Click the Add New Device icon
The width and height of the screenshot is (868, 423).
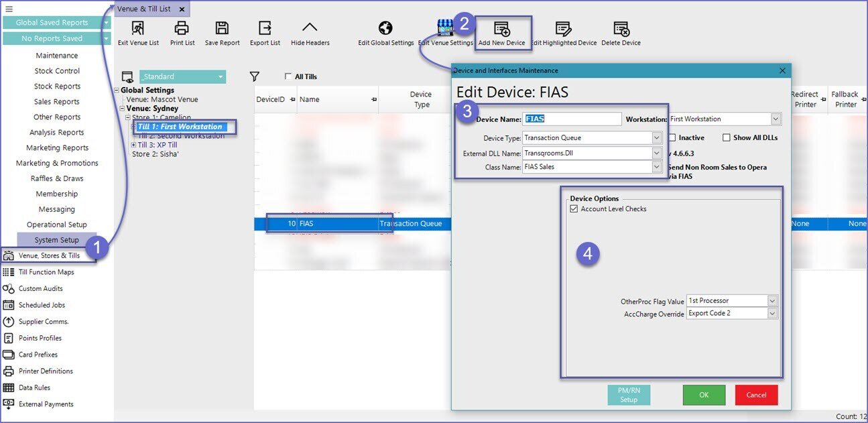point(501,28)
